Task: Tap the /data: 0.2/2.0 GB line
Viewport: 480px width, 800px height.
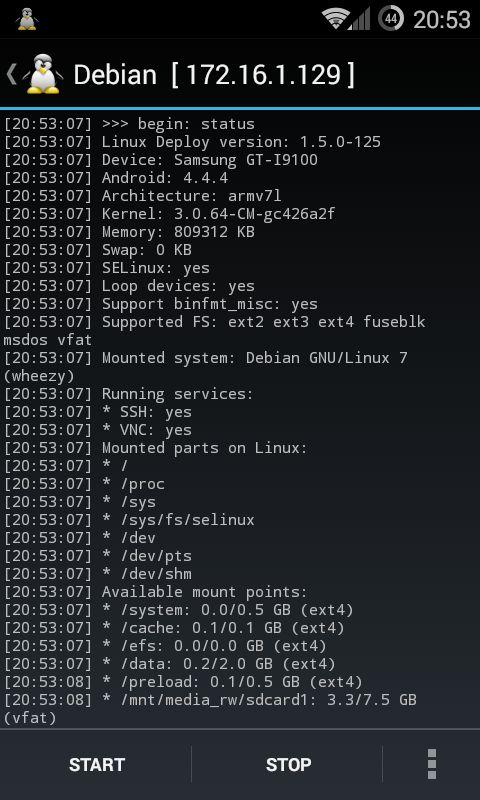Action: pyautogui.click(x=169, y=664)
